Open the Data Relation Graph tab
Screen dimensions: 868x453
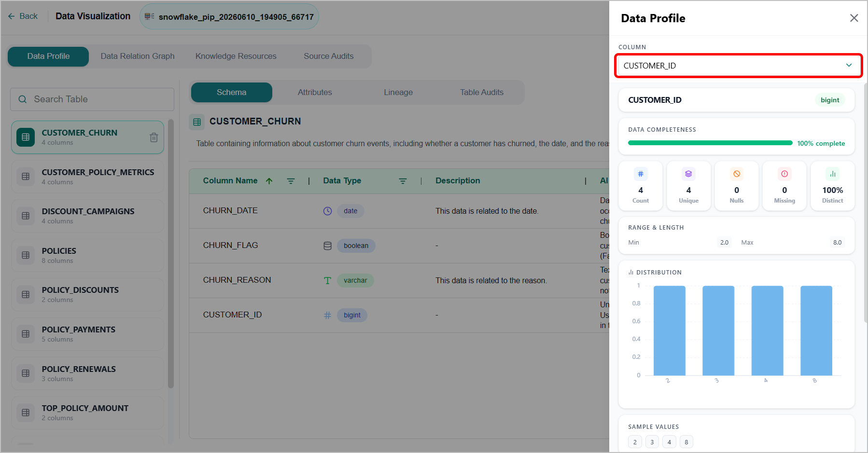(138, 56)
